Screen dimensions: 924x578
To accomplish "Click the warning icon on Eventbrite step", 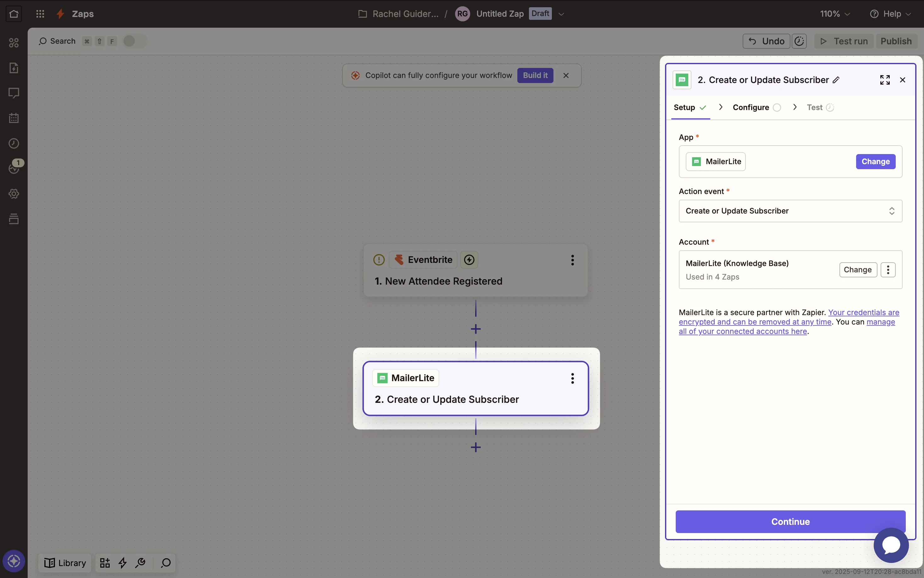I will tap(378, 260).
